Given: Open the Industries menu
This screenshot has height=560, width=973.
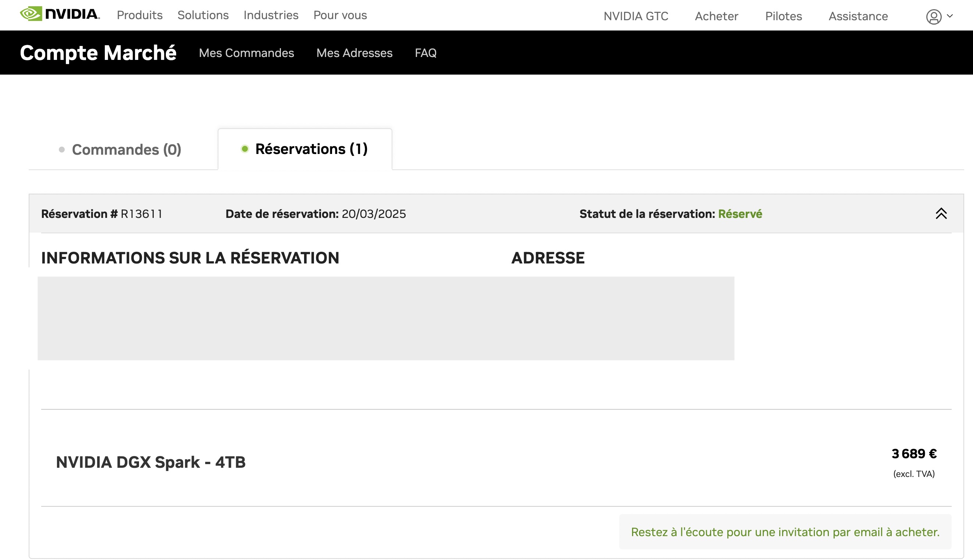Looking at the screenshot, I should (x=271, y=15).
